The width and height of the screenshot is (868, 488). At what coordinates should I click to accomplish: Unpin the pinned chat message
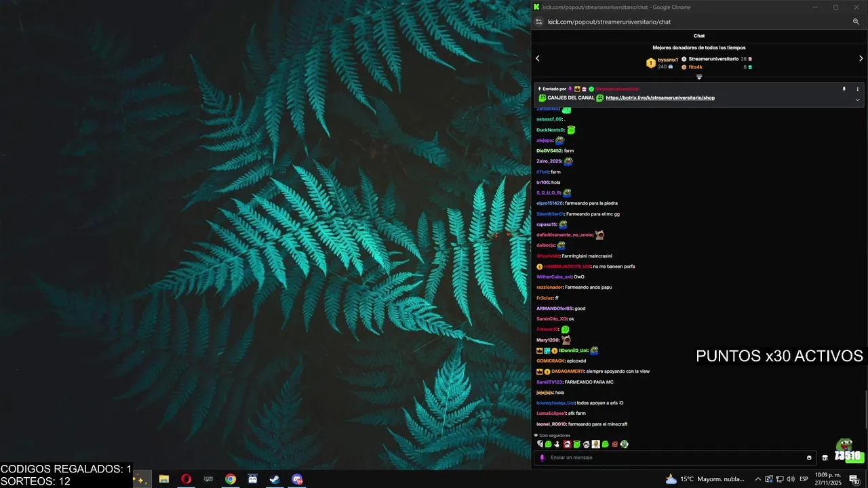(844, 89)
